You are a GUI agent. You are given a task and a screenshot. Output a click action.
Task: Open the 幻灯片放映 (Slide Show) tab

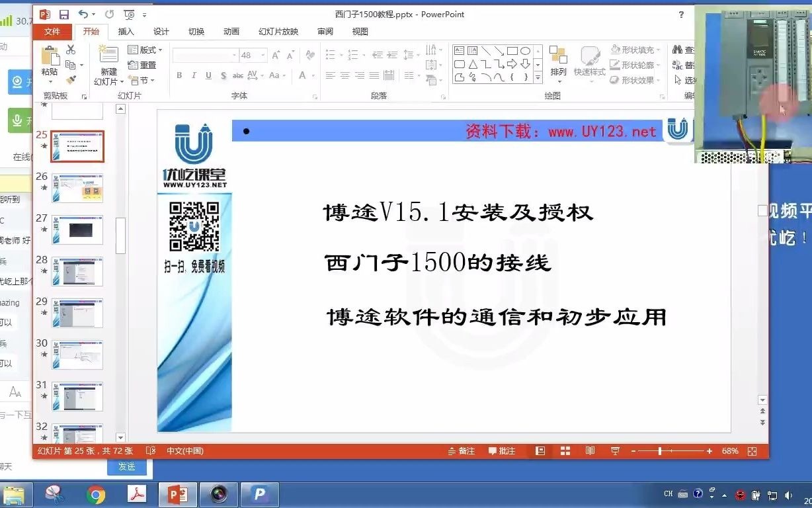click(x=278, y=31)
